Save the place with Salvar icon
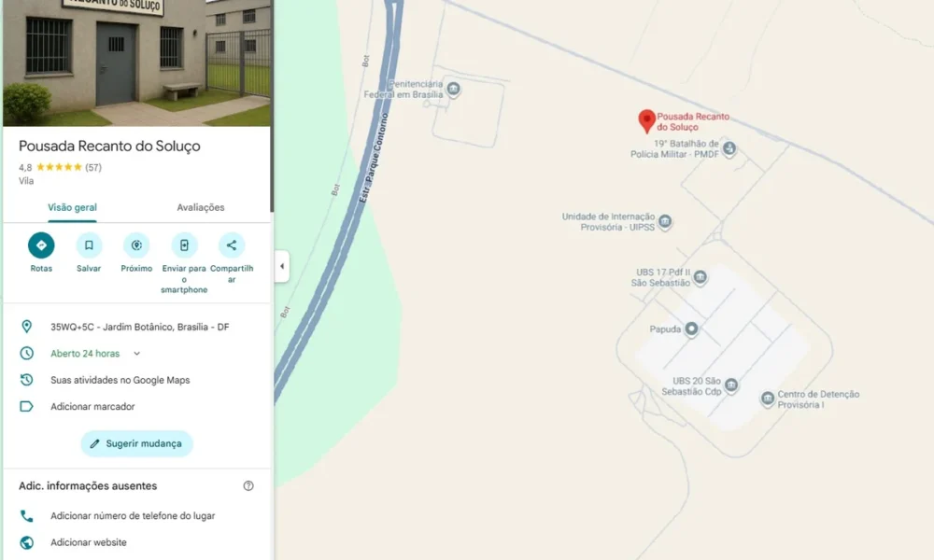Image resolution: width=934 pixels, height=560 pixels. click(89, 245)
